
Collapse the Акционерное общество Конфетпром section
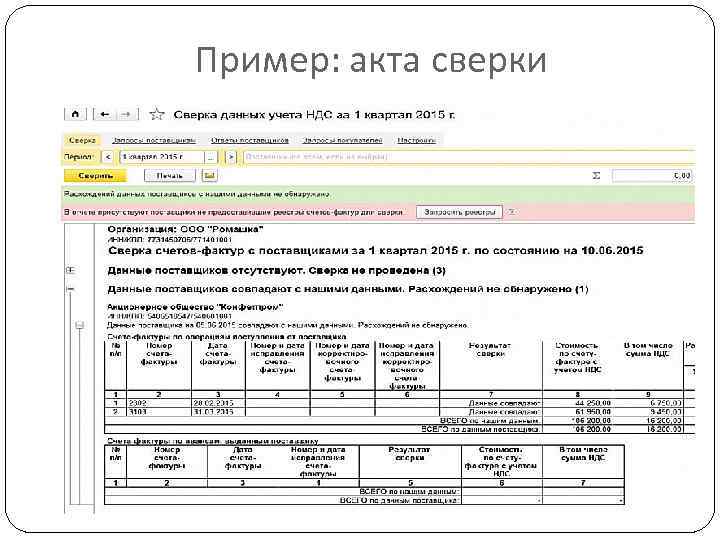[x=80, y=326]
